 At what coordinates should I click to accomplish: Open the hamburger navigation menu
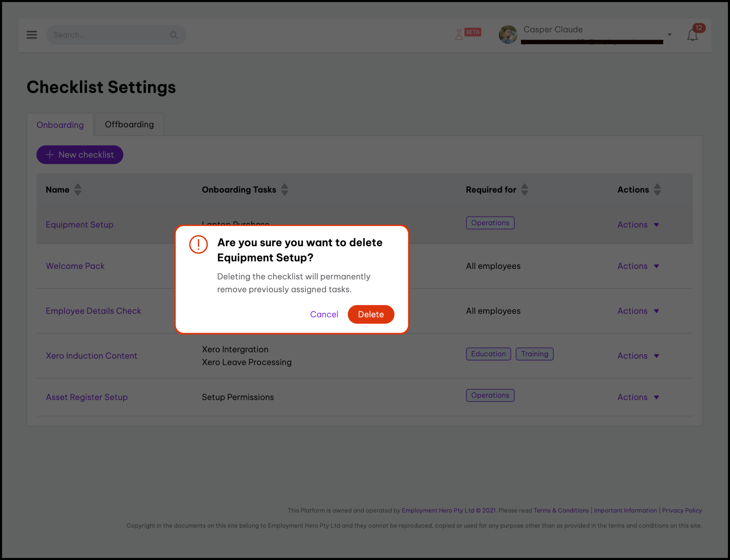32,35
